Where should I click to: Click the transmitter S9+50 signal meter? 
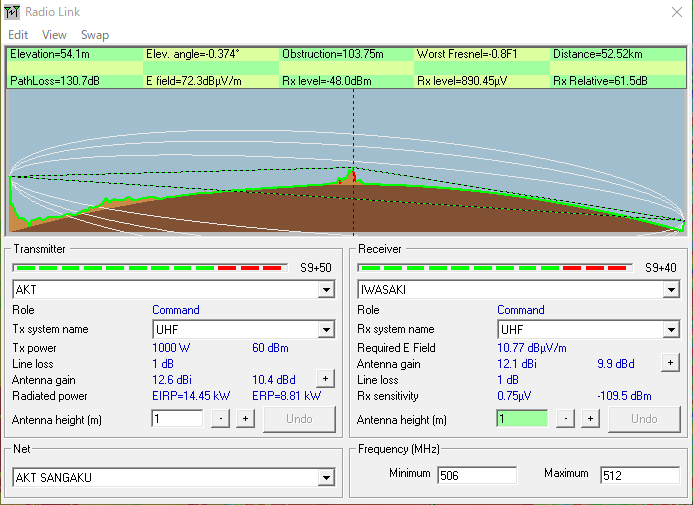pyautogui.click(x=150, y=268)
